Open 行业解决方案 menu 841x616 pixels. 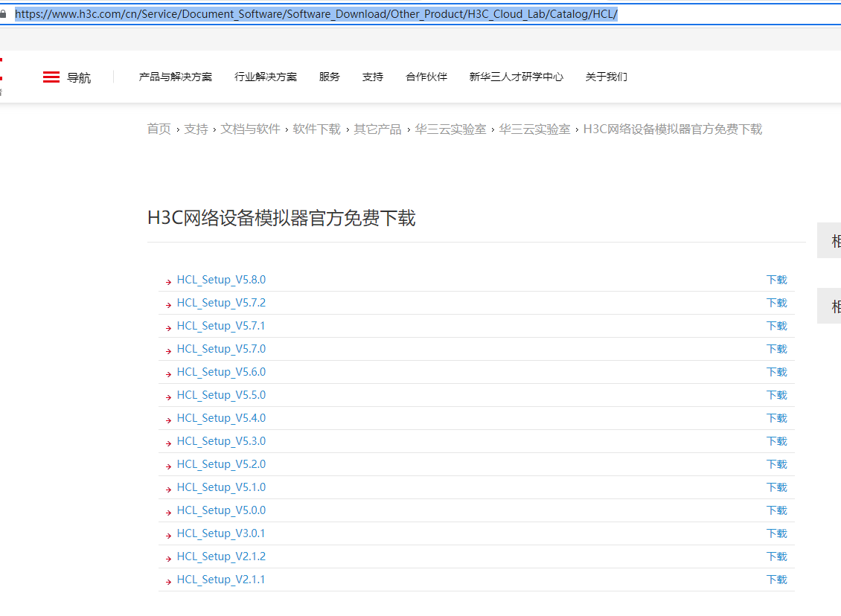pyautogui.click(x=266, y=77)
